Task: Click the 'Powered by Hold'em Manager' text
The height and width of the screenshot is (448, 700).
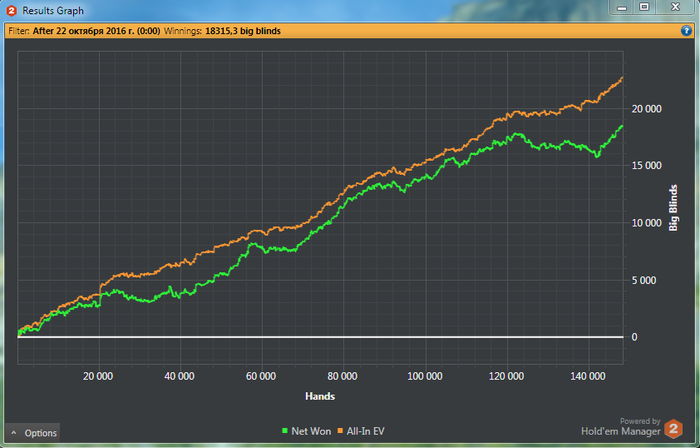Action: 621,427
